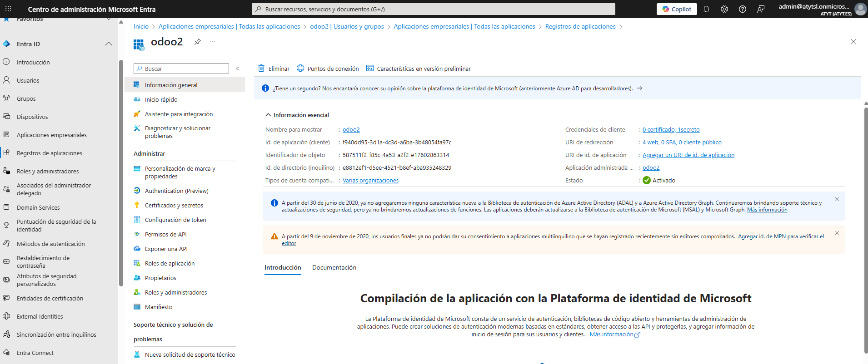868x364 pixels.
Task: Open Domain Services in left navigation
Action: pos(38,207)
